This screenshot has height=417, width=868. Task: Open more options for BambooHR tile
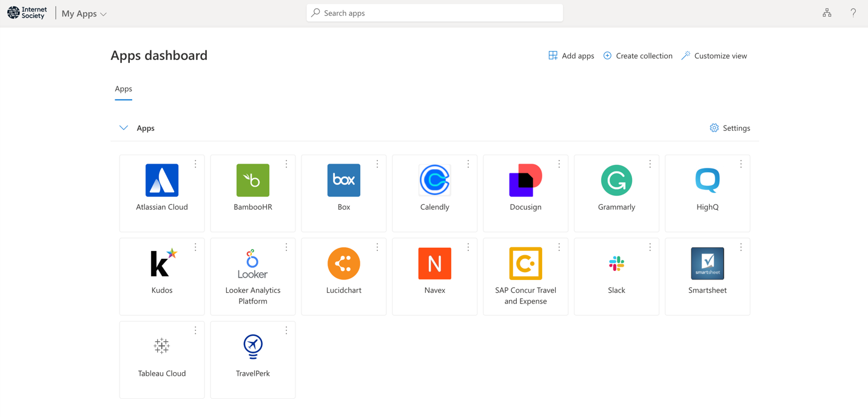286,164
